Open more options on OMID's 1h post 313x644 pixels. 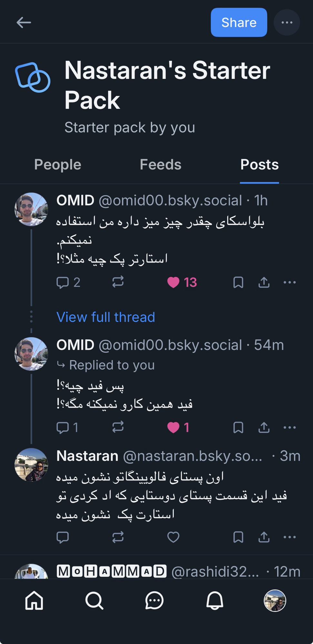[289, 282]
